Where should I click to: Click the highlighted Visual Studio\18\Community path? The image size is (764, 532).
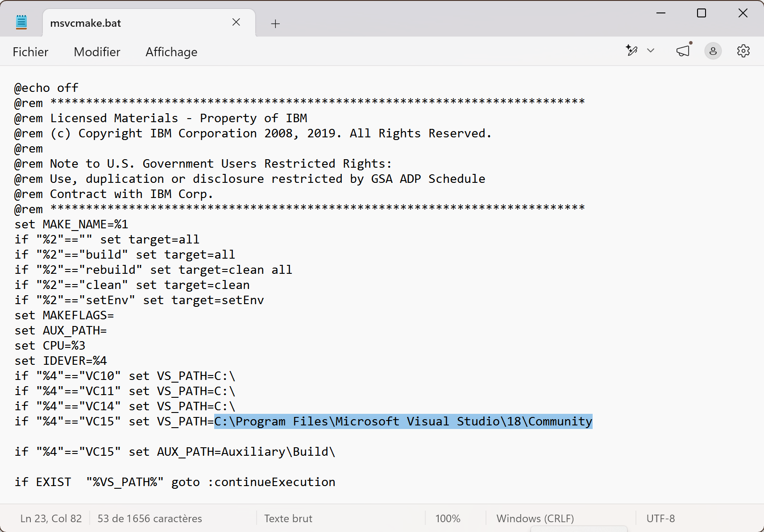[403, 421]
